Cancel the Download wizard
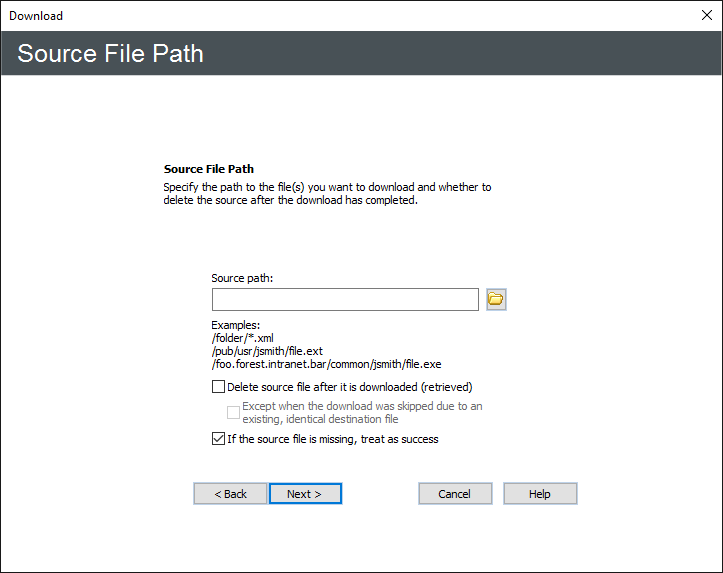Image resolution: width=723 pixels, height=573 pixels. 455,494
